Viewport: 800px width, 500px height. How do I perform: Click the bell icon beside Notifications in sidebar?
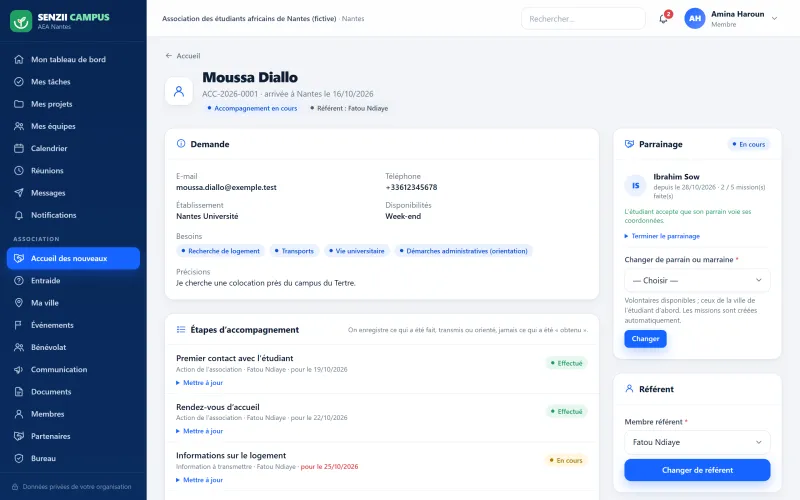(x=19, y=215)
